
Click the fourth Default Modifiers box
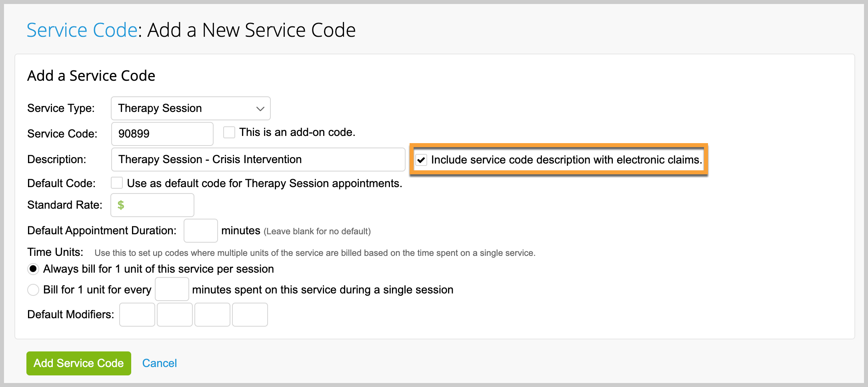tap(250, 315)
